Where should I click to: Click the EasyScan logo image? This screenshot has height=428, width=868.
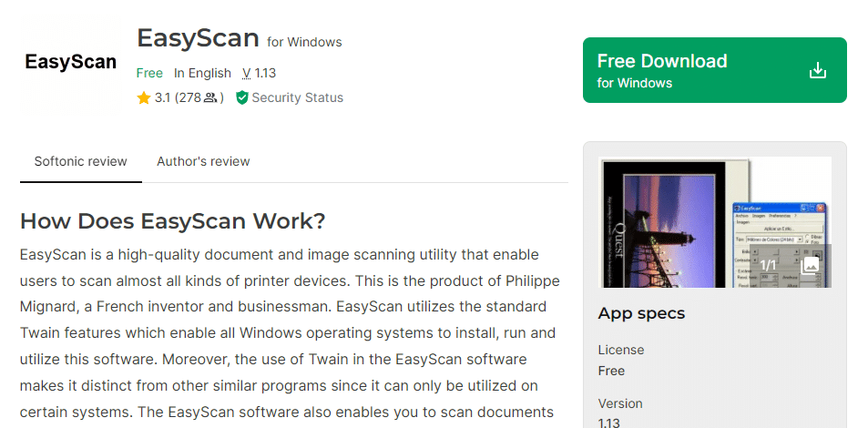[x=71, y=62]
